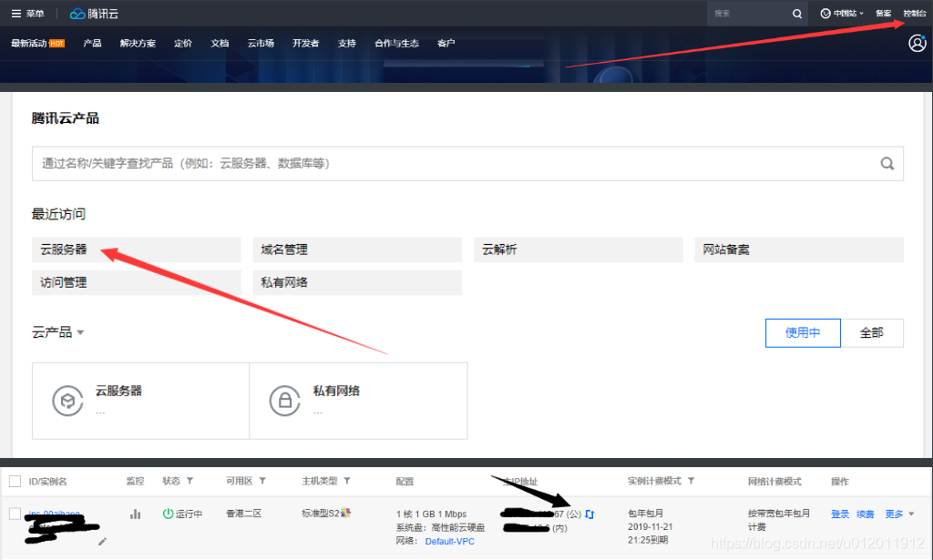Click the 包年包月 billing mode text
Viewport: 933px width, 560px height.
point(646,513)
